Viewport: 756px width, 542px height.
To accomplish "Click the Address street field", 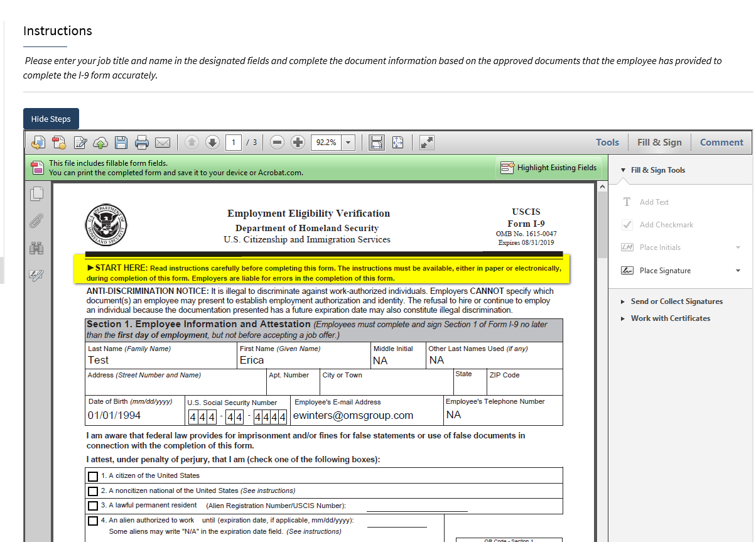I will point(176,382).
